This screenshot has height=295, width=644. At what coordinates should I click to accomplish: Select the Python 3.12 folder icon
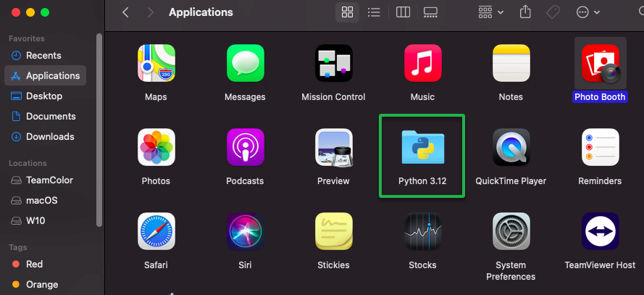coord(422,147)
